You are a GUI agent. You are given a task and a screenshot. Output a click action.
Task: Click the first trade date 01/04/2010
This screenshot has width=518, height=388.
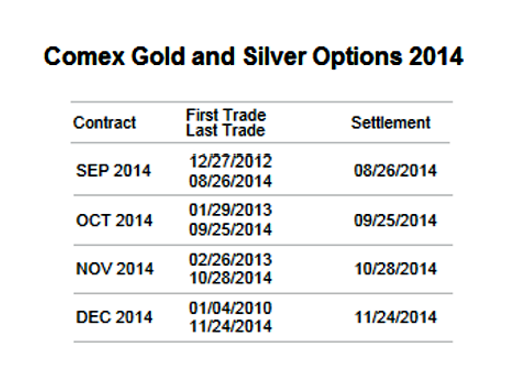[x=231, y=308]
